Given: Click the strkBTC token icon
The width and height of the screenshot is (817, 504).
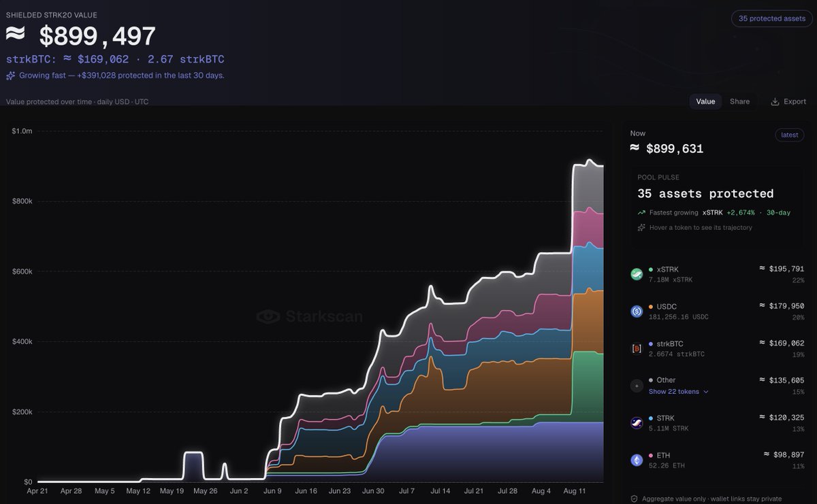Looking at the screenshot, I should point(637,349).
